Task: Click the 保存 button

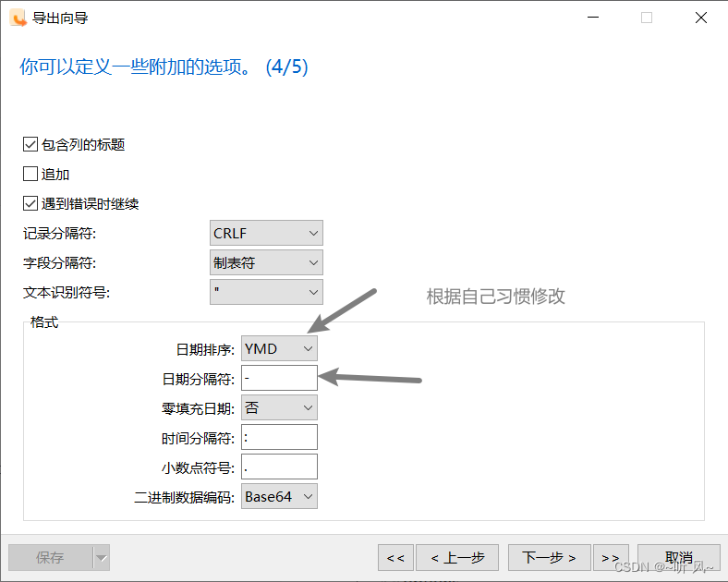Action: [x=50, y=557]
